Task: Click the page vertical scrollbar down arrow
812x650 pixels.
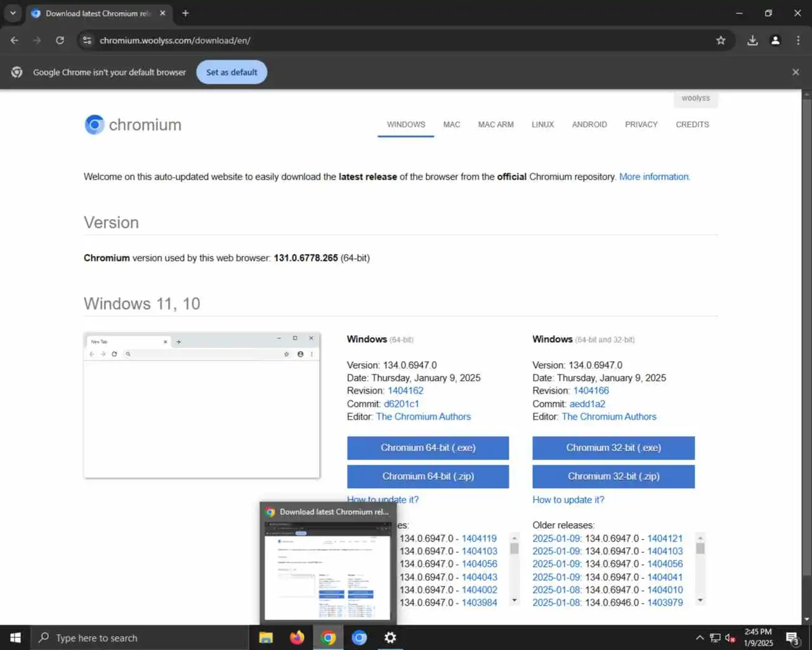Action: tap(806, 620)
